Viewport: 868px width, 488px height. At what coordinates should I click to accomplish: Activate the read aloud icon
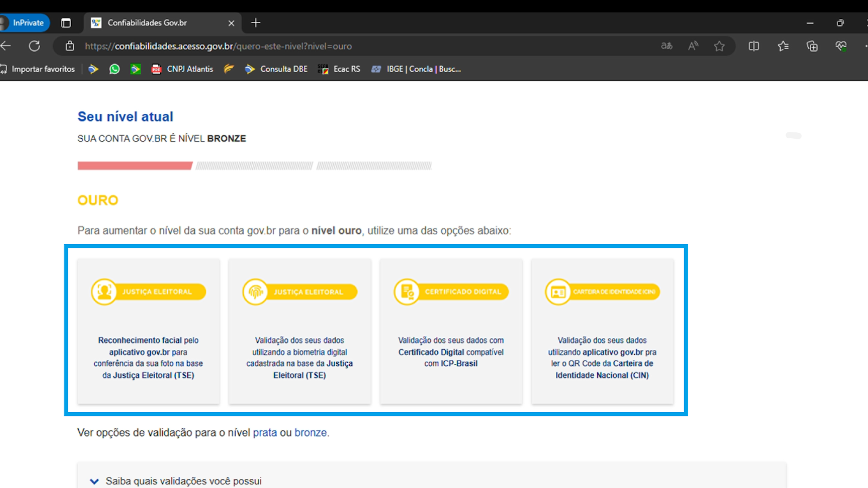pyautogui.click(x=693, y=46)
